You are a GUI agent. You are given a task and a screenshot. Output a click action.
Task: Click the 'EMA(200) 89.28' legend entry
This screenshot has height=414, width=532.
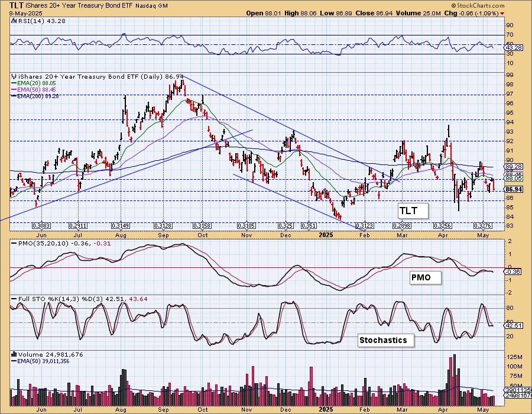click(38, 96)
